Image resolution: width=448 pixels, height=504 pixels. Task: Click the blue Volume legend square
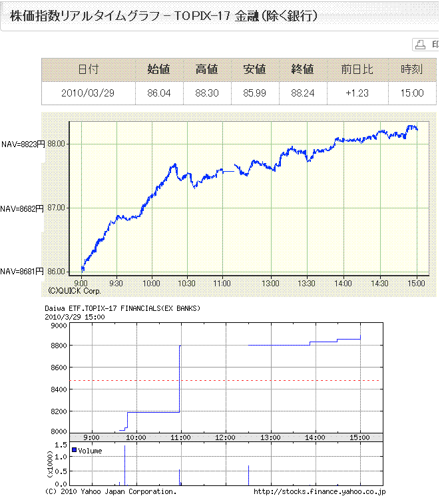coord(75,451)
